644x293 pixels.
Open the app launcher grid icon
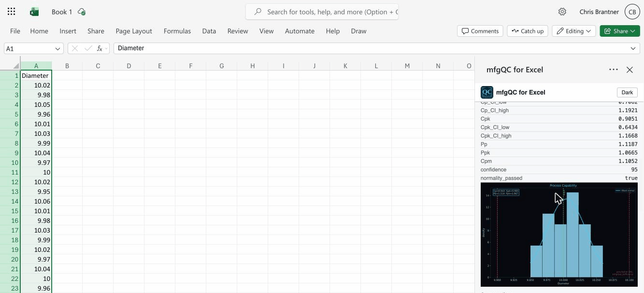[x=12, y=12]
